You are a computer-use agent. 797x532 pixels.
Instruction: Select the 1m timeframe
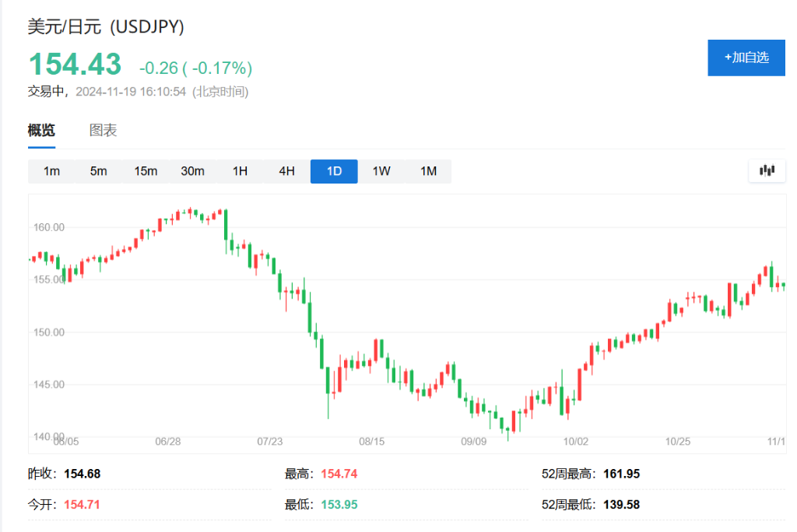pos(51,171)
